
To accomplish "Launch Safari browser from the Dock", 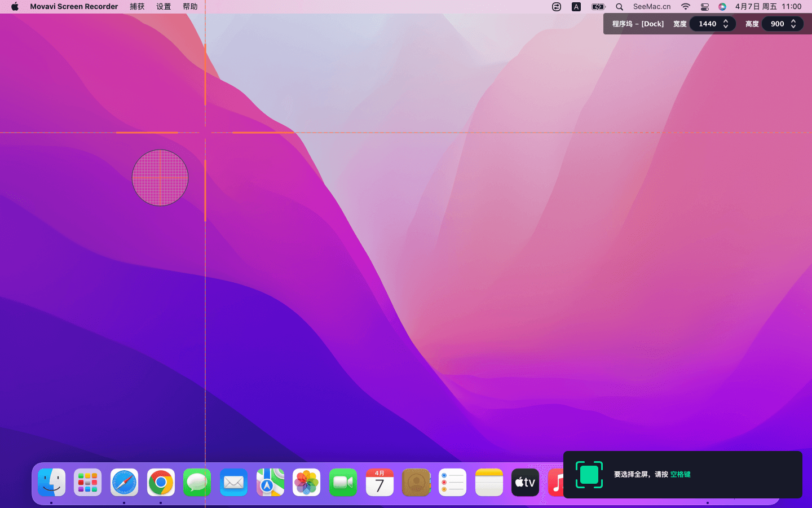I will tap(124, 483).
